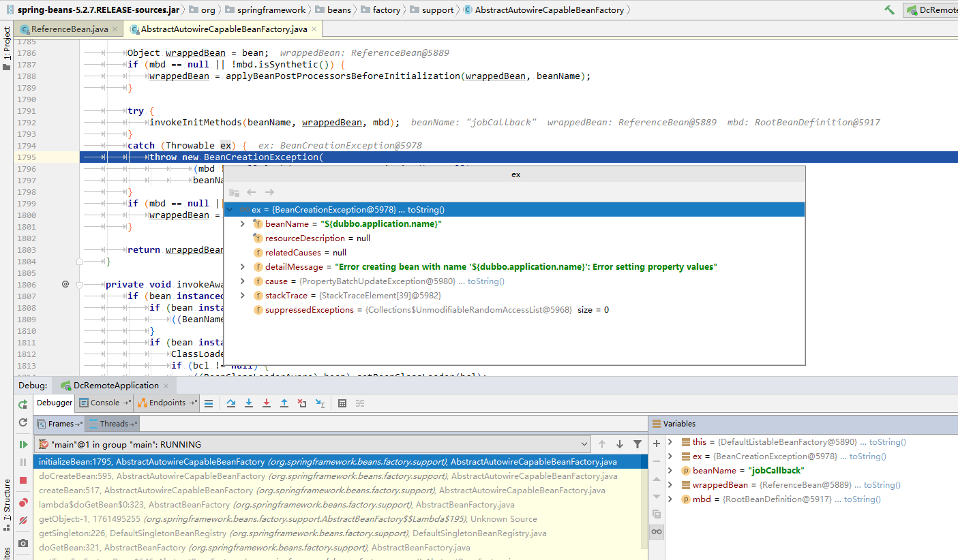
Task: Click the Force Step Into icon
Action: 267,403
